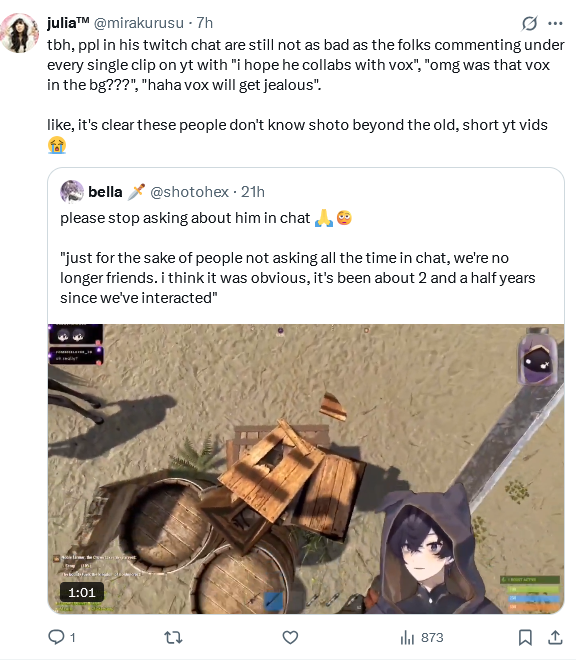Click the 21h quoted post timestamp
Image resolution: width=576 pixels, height=660 pixels.
253,192
